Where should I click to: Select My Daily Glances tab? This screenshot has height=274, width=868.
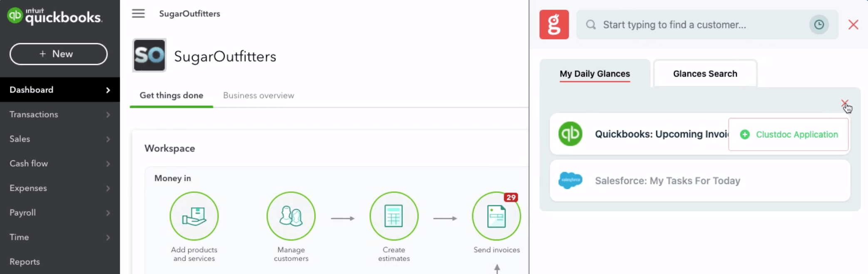[595, 74]
